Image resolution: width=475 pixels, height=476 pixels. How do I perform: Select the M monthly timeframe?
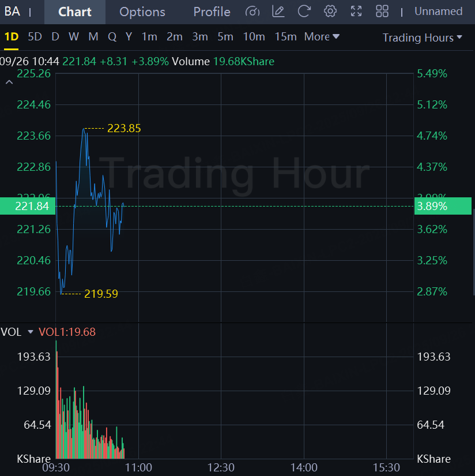[x=93, y=37]
